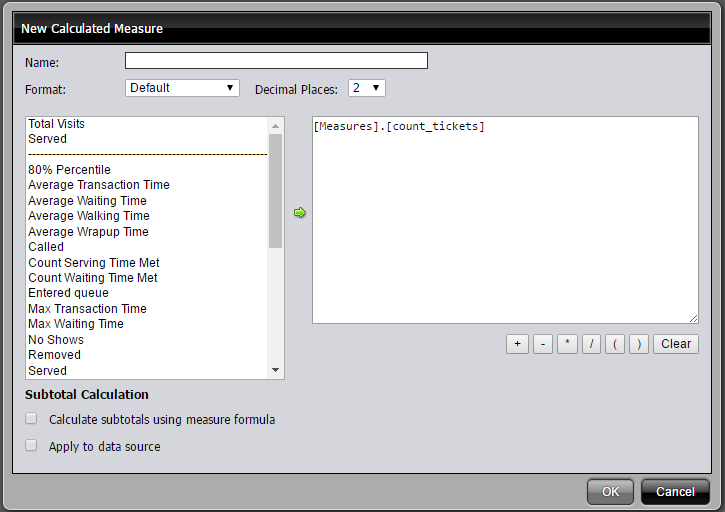This screenshot has height=512, width=725.
Task: Enable Calculate subtotals using measure formula
Action: pyautogui.click(x=32, y=419)
